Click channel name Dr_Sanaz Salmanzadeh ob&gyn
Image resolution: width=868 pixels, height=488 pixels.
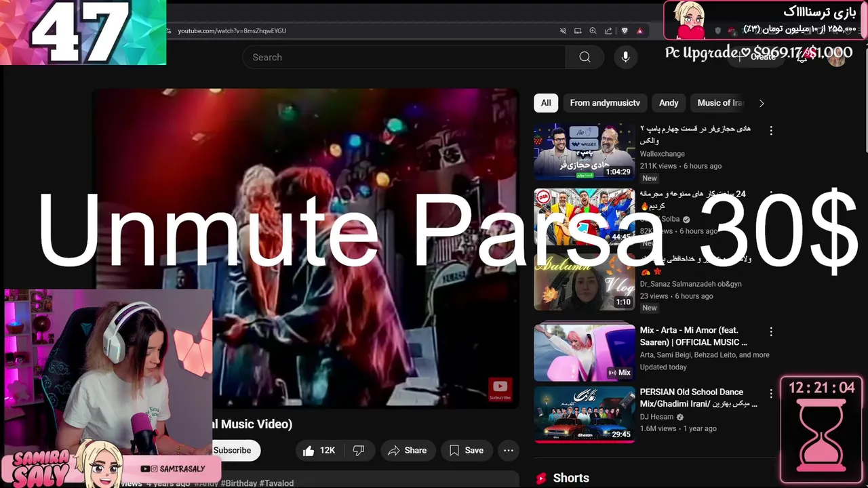pyautogui.click(x=690, y=284)
